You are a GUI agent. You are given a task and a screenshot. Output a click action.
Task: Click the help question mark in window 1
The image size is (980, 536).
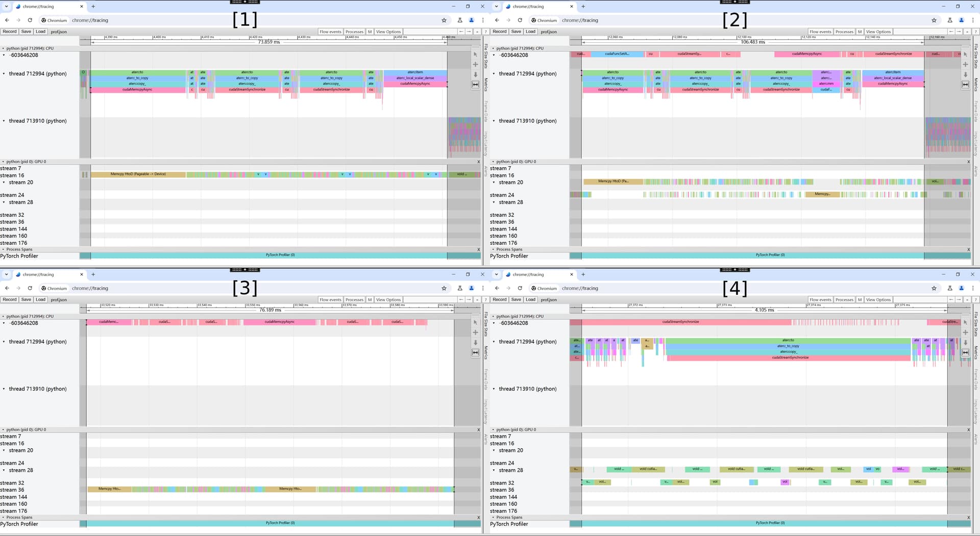[x=485, y=32]
